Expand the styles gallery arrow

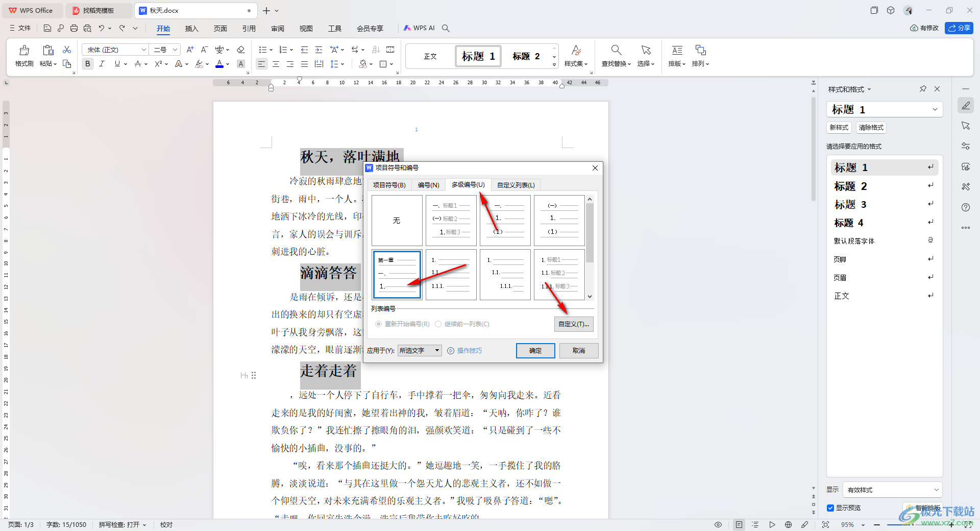[x=554, y=65]
